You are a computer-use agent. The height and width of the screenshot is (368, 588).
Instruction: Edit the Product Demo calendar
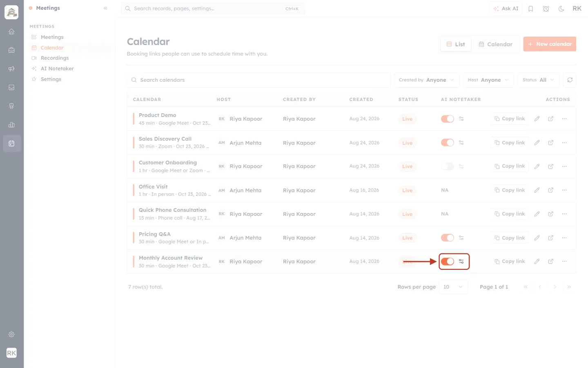coord(537,119)
